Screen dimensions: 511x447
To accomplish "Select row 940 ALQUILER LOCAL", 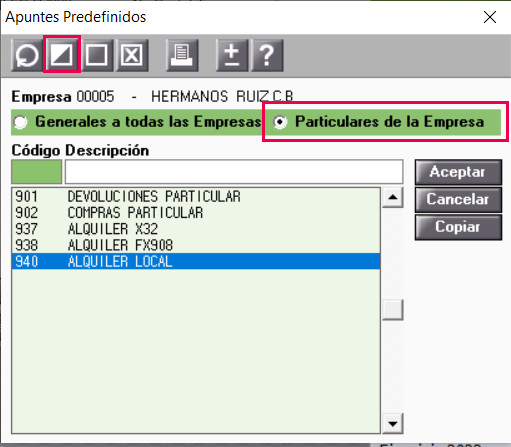I will (x=196, y=261).
